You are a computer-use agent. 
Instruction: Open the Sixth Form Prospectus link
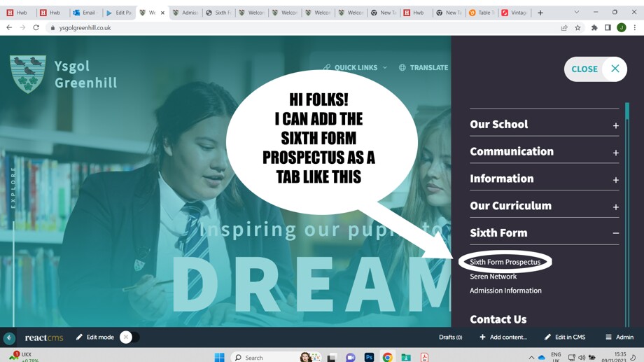[505, 262]
